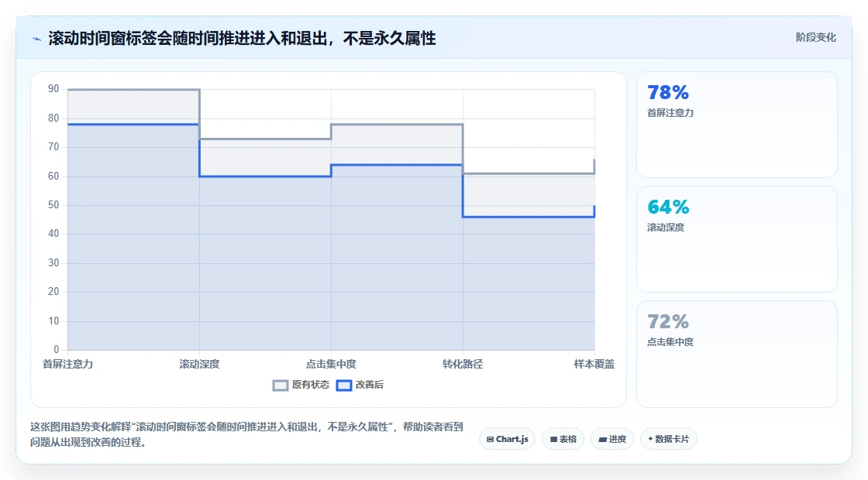Select the 表格 tag
Viewport: 868px width, 480px height.
pos(563,439)
